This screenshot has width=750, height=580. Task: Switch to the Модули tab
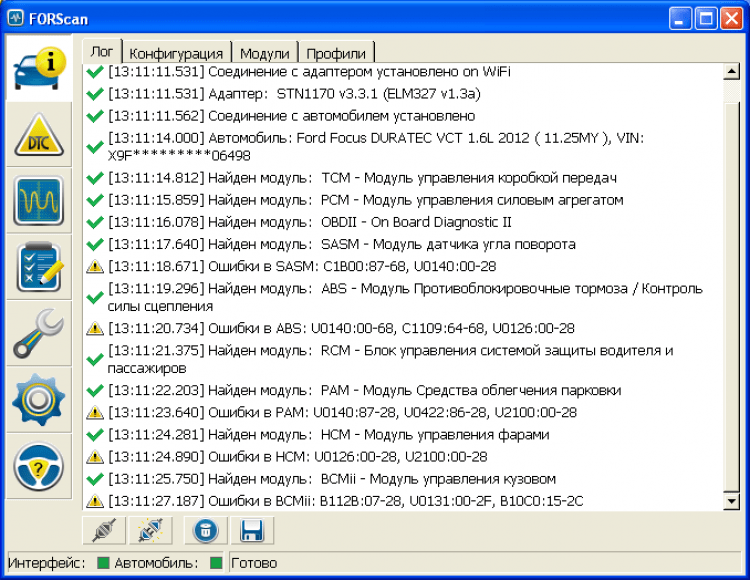click(265, 53)
